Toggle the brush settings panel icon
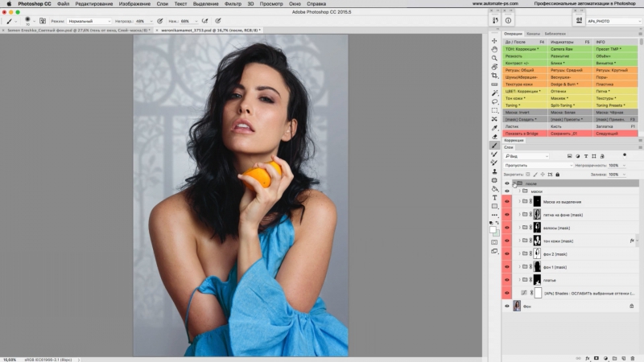This screenshot has height=362, width=644. point(43,21)
